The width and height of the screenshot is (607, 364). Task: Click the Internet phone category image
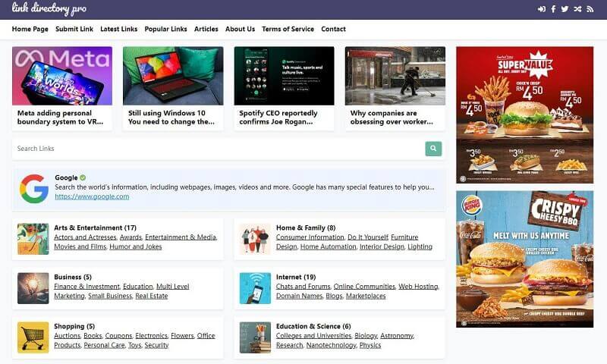point(255,288)
